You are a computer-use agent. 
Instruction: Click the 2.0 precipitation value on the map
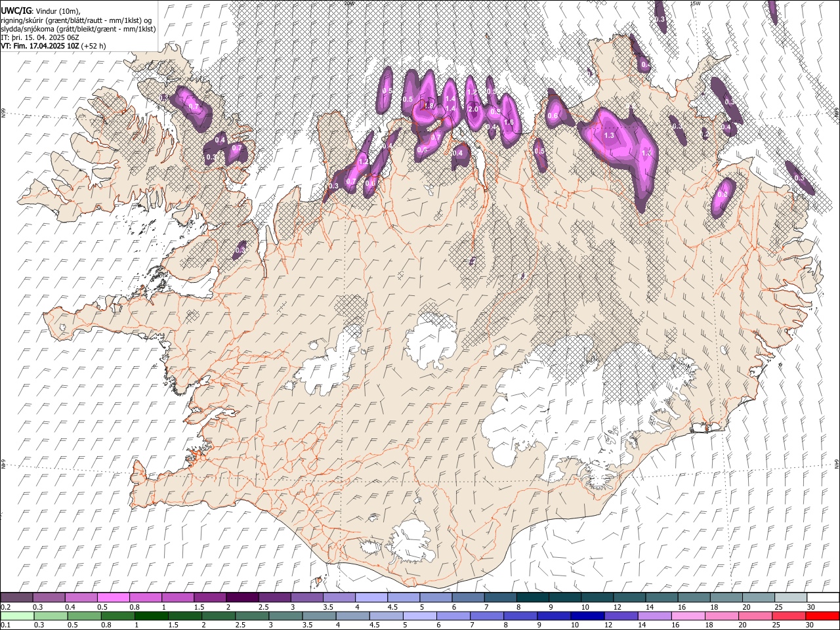[x=473, y=110]
